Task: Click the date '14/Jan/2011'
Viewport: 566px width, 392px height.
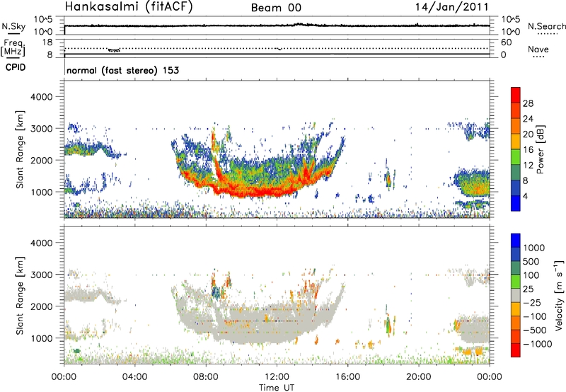Action: 452,7
